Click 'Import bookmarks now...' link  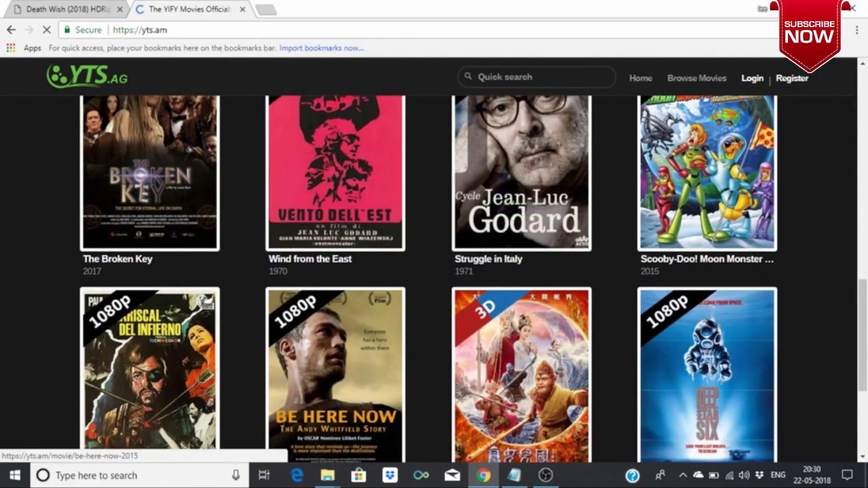click(321, 48)
